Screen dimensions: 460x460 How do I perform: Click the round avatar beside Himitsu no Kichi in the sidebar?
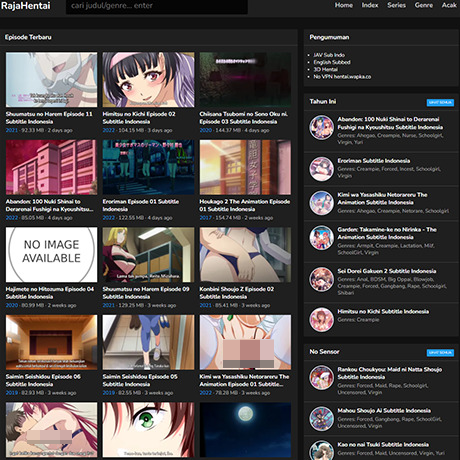coord(321,320)
